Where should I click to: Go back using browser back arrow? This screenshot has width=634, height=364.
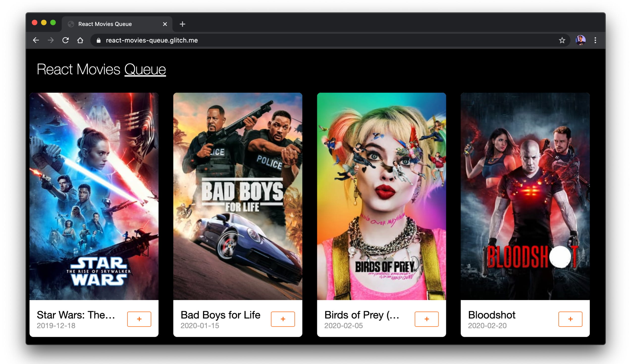(x=36, y=40)
